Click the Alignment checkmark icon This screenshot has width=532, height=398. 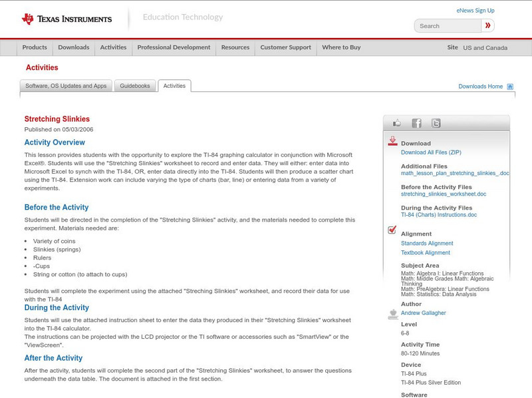392,230
